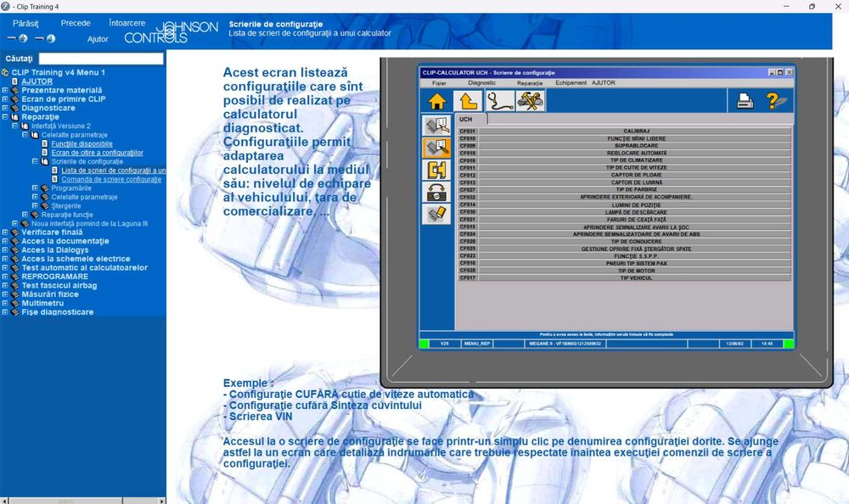Screen dimensions: 849x504
Task: Select the CF017 TIP VEHICUL row
Action: (624, 277)
